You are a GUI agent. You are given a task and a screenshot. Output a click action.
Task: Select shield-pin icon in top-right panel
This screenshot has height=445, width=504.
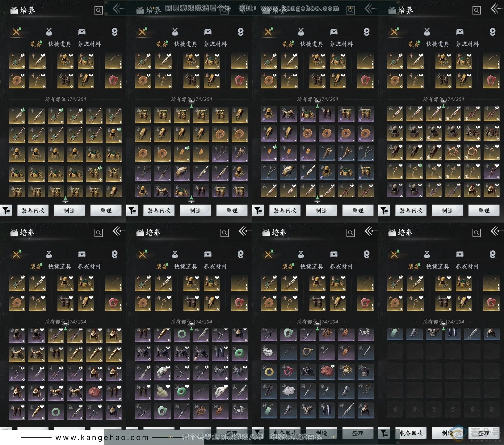pyautogui.click(x=493, y=32)
